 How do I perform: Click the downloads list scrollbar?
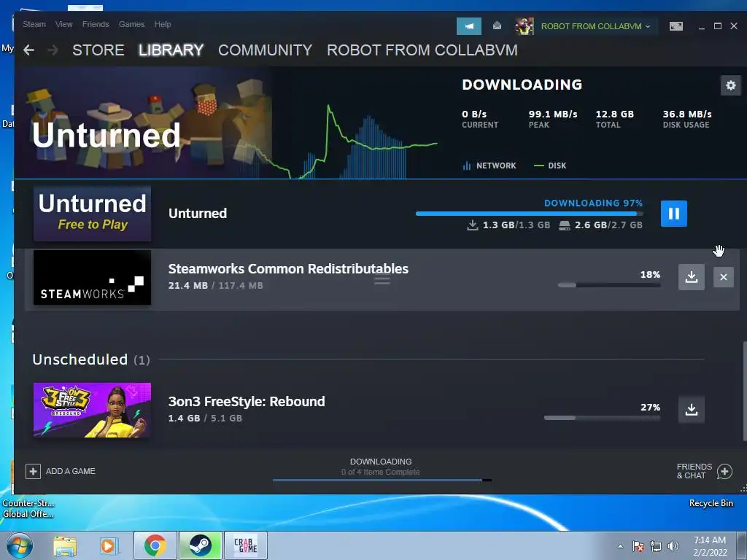[744, 391]
